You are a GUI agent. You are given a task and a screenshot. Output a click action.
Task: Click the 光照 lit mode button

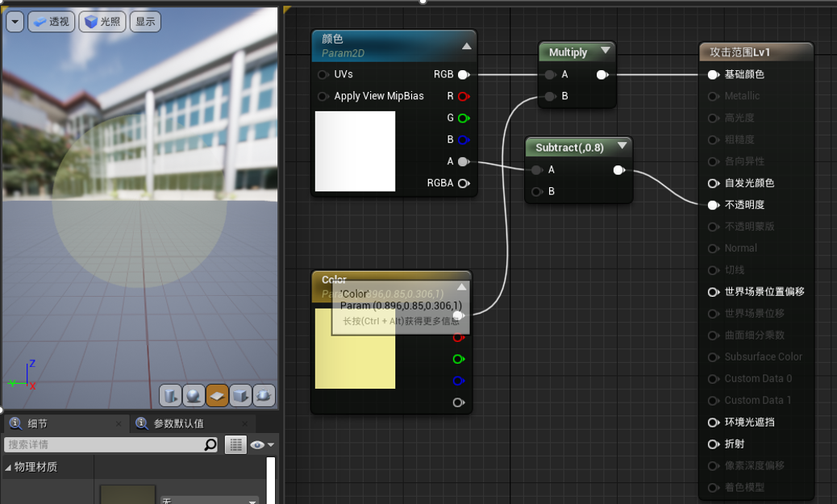point(102,22)
